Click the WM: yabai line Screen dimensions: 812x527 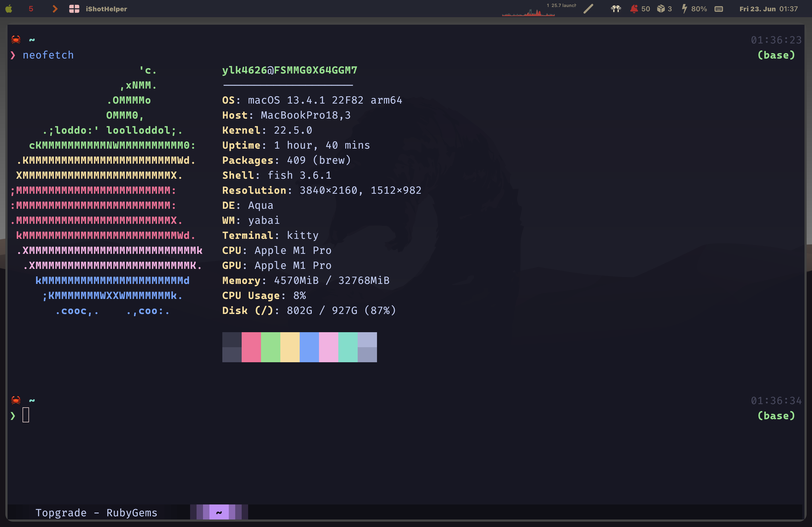tap(251, 220)
